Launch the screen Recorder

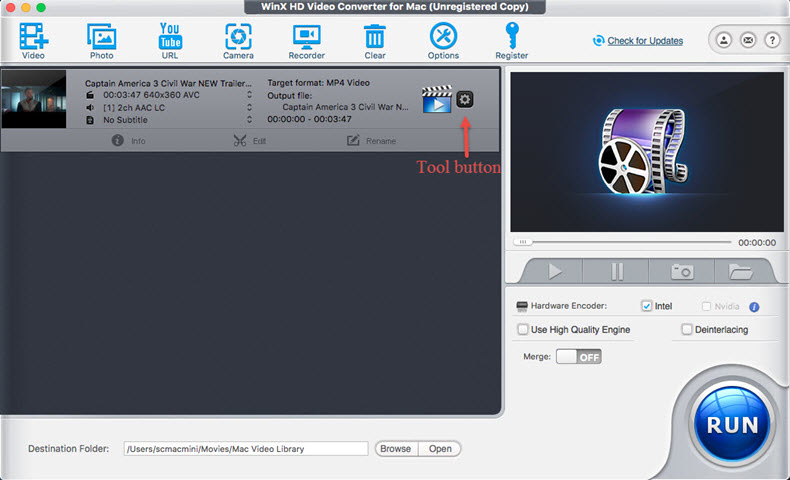[306, 41]
